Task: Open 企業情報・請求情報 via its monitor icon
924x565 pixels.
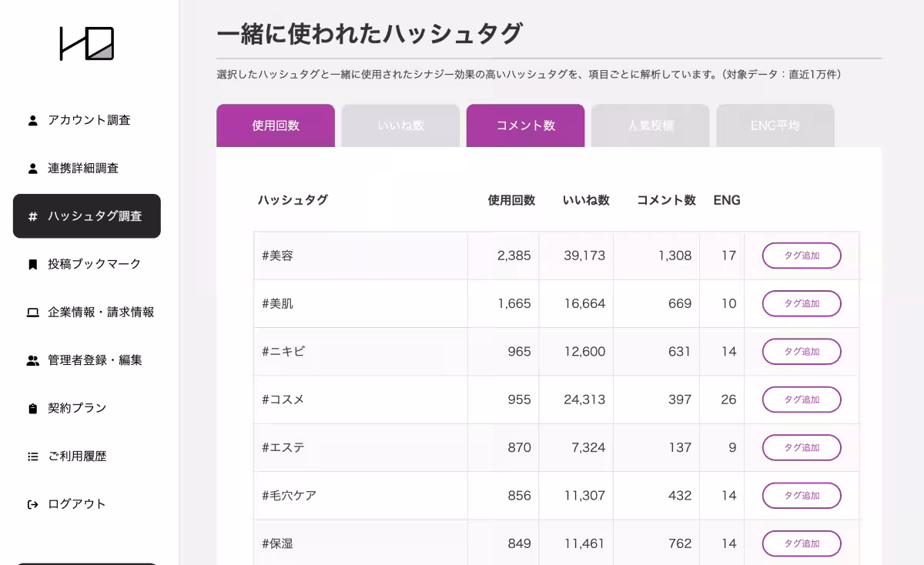Action: 32,313
